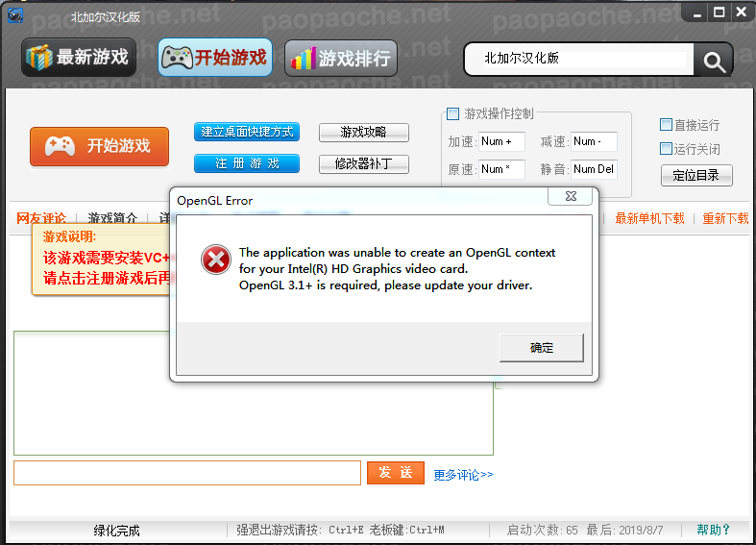
Task: Enable the 游戏操作控制 checkbox
Action: point(452,113)
